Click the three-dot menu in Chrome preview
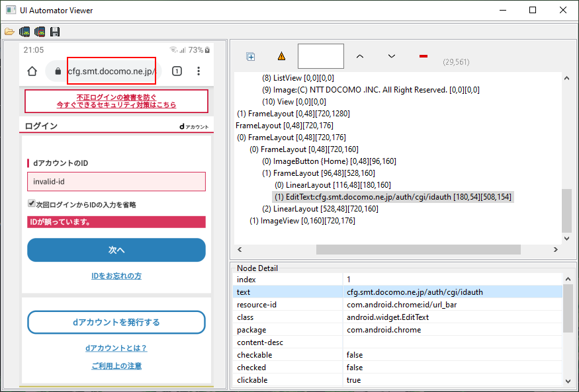 (199, 71)
